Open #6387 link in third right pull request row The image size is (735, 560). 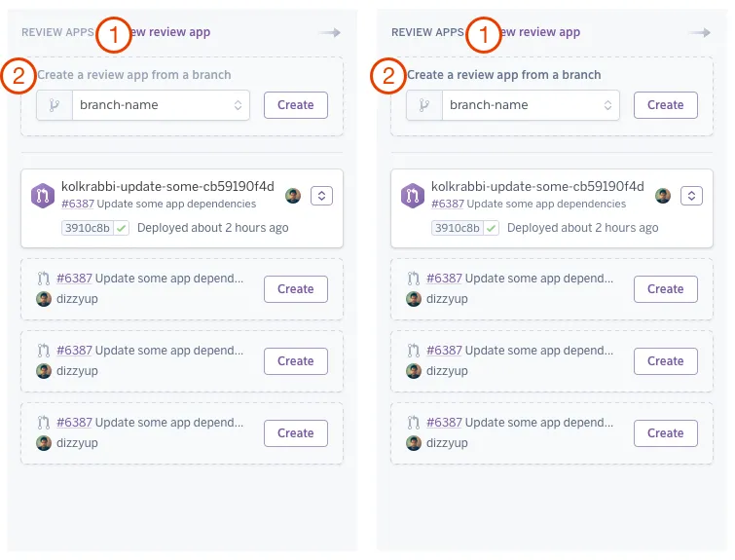pos(444,423)
